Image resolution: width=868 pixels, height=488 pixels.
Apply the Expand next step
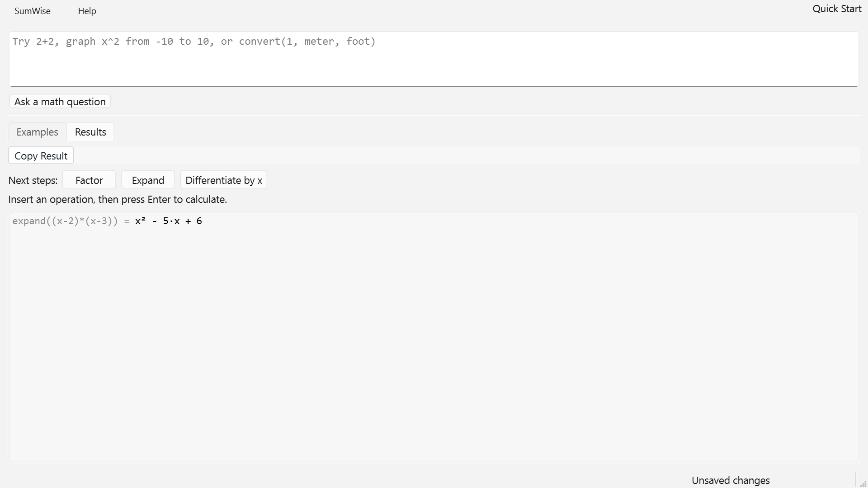[x=148, y=180]
